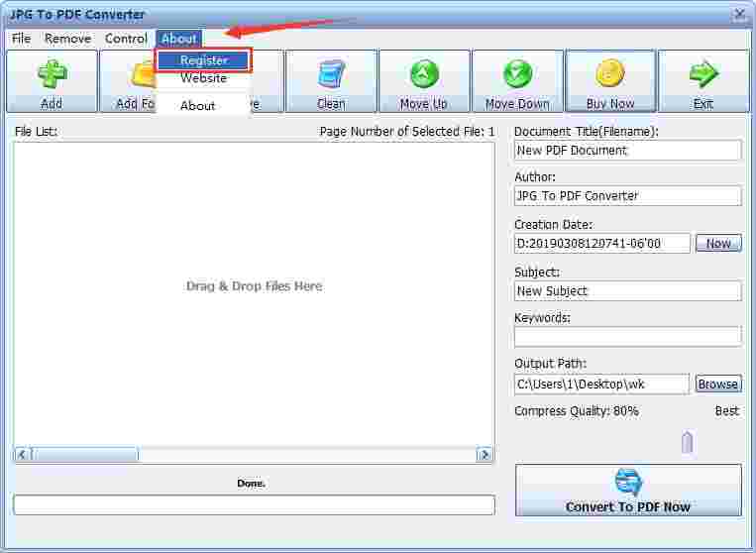Click the Add Folder toolbar icon
This screenshot has width=756, height=553.
[x=144, y=74]
